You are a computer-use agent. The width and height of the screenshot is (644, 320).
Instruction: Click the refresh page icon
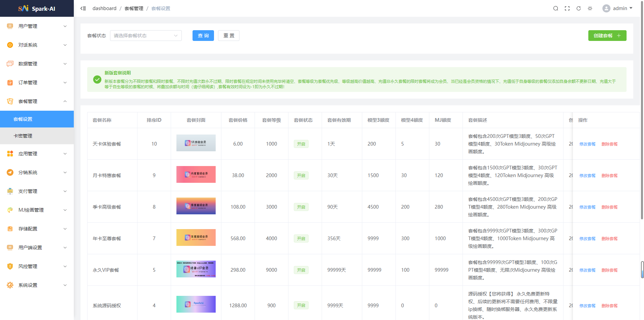[579, 8]
